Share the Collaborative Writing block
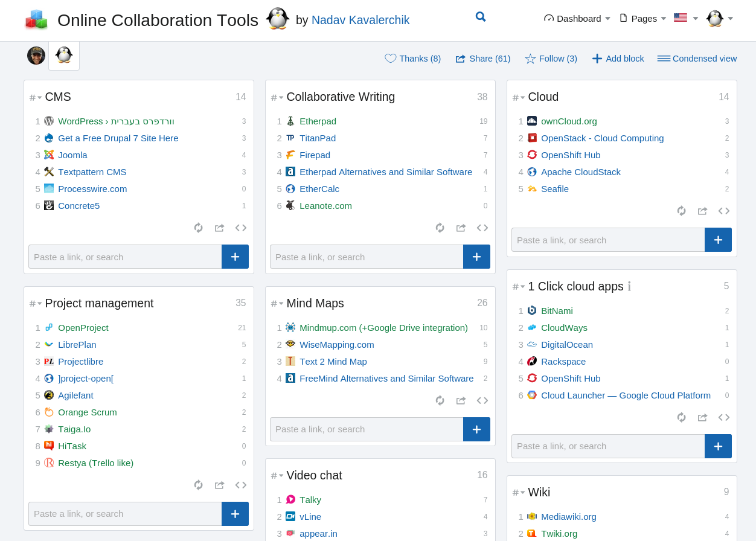Screen dimensions: 756x541 pyautogui.click(x=461, y=228)
